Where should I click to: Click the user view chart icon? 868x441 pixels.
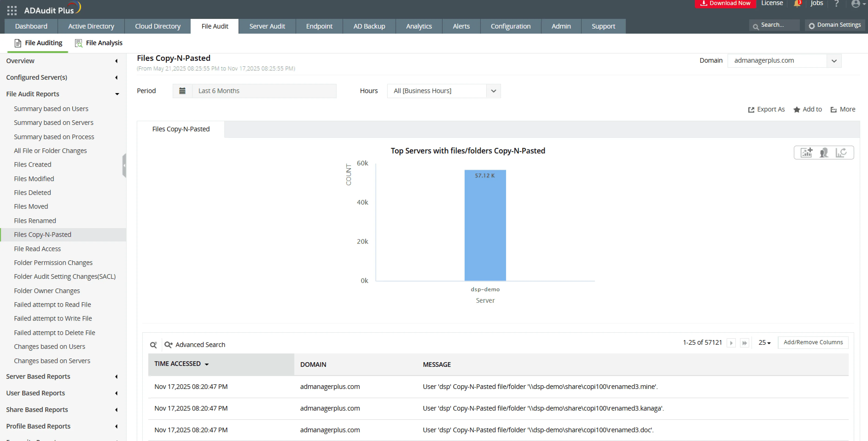(824, 153)
